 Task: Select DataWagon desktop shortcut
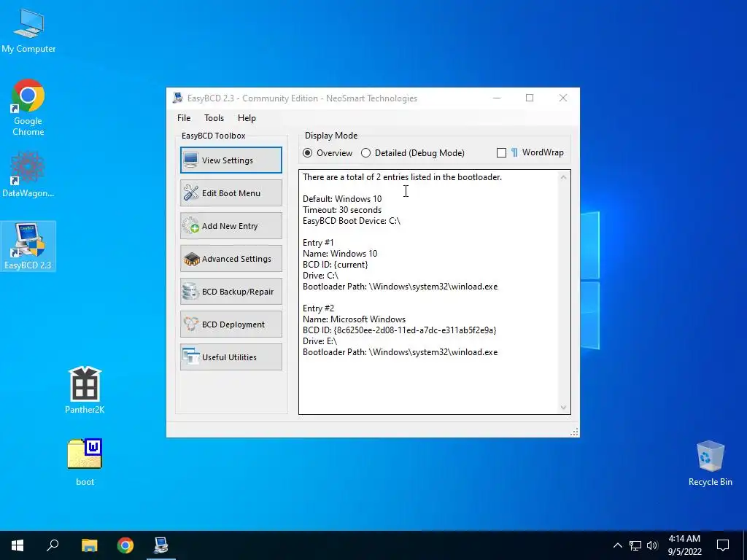28,174
